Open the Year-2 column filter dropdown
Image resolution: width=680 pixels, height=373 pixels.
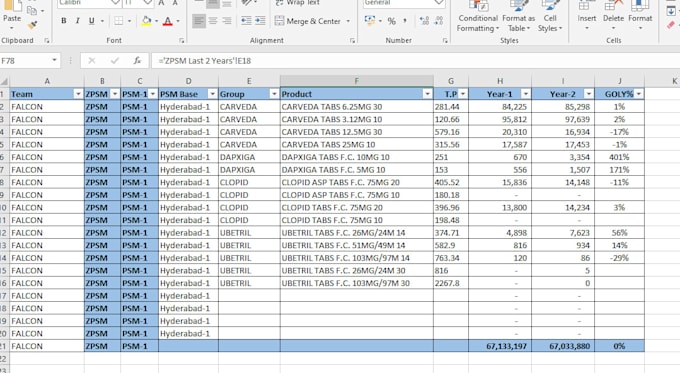[588, 94]
